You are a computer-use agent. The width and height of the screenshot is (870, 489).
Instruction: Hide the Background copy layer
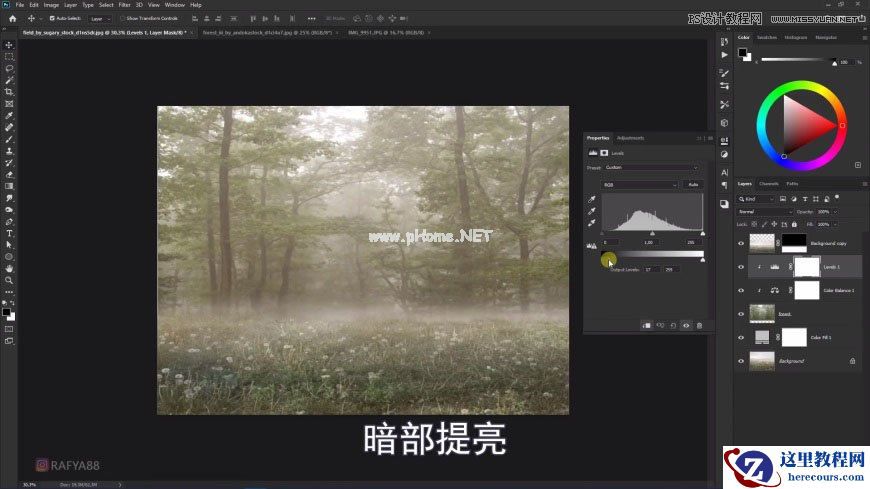[x=741, y=243]
